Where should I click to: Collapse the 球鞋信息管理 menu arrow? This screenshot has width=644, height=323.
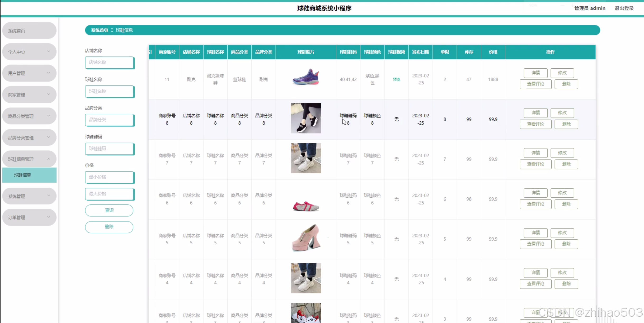(x=49, y=159)
